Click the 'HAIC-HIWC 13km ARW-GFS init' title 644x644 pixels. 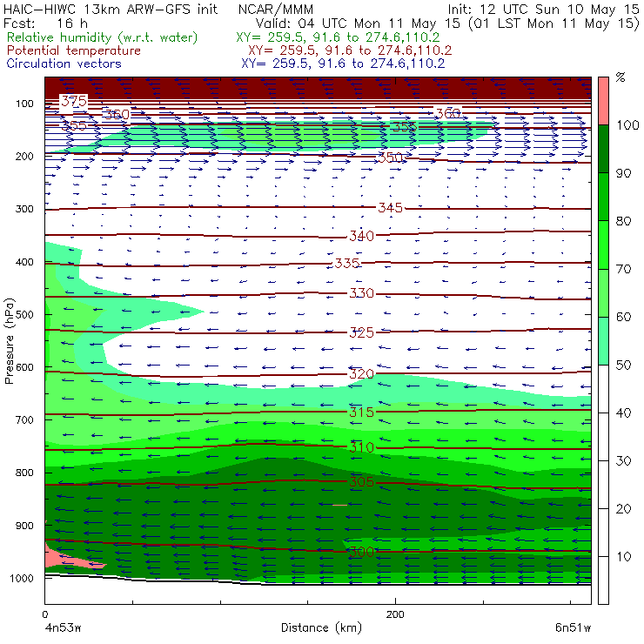111,9
